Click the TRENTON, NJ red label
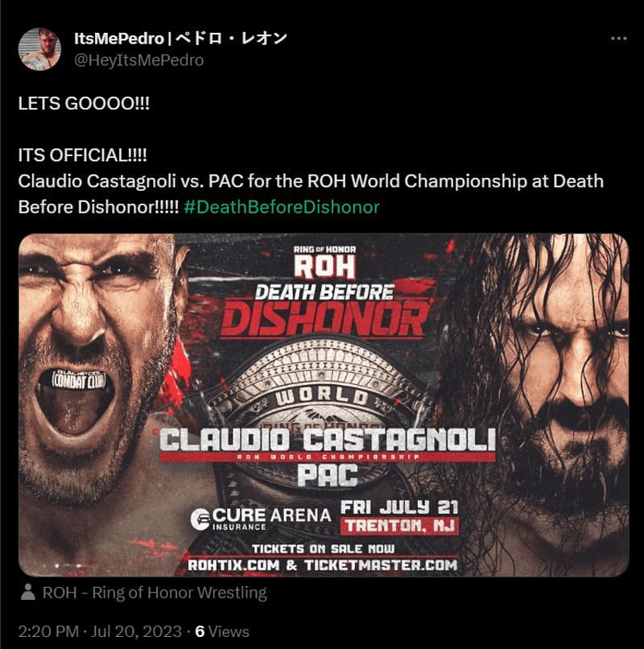The image size is (644, 649). (400, 526)
